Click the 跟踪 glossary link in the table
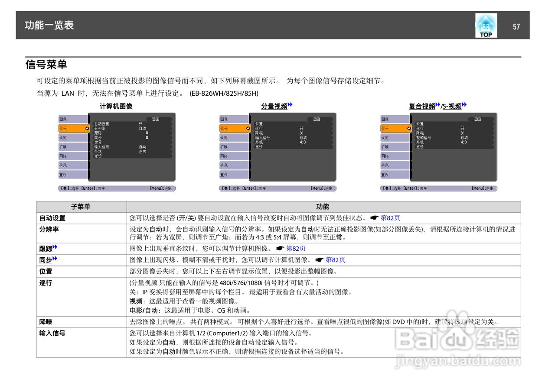The height and width of the screenshot is (392, 555). [46, 249]
